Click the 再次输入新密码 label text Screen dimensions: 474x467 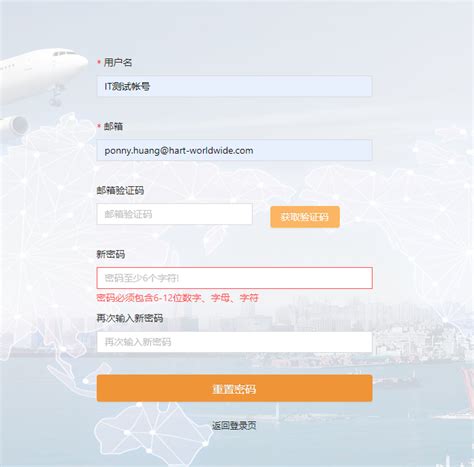tap(130, 318)
